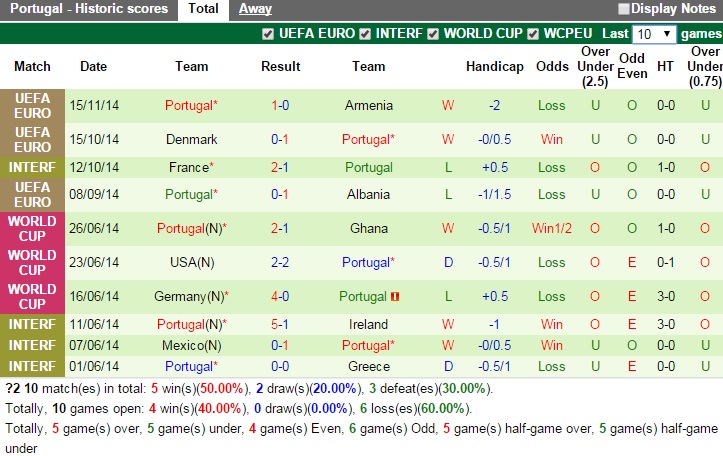
Task: Open the Greece team link
Action: tap(368, 366)
